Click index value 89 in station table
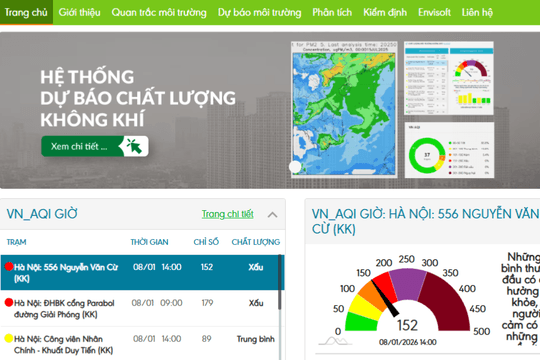Viewport: 540px width, 360px height. click(x=207, y=339)
